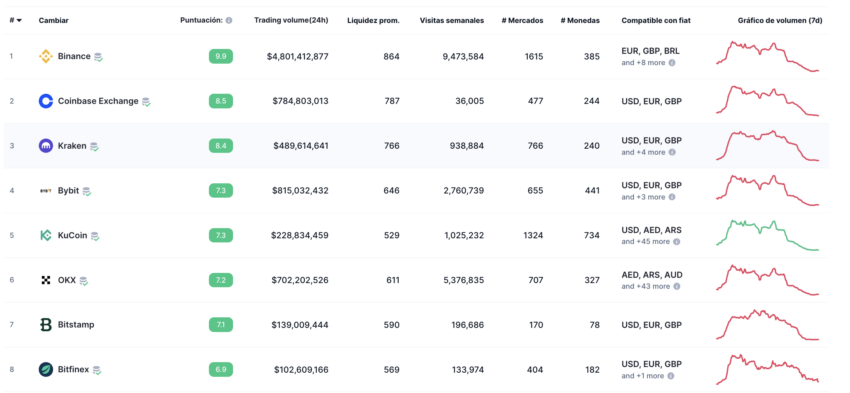Click the reserves badge next to KuCoin

coord(95,236)
